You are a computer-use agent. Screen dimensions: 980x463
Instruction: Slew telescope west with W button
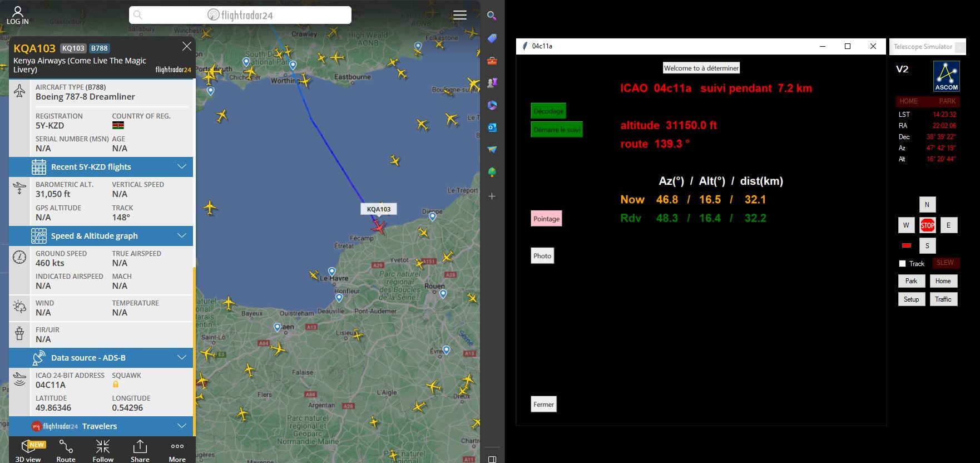pos(906,225)
